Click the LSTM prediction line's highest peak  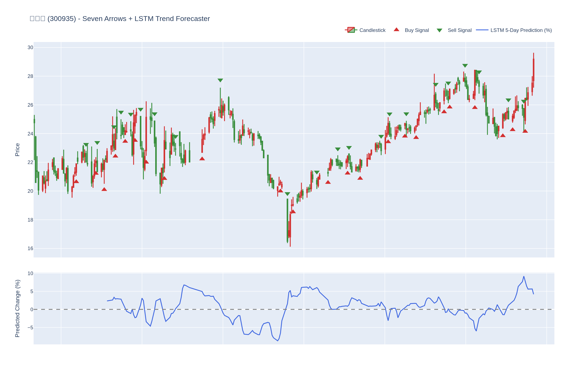tap(524, 277)
